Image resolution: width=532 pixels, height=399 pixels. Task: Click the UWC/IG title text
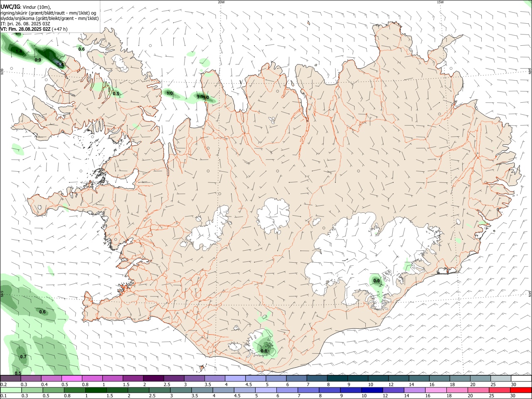(x=10, y=7)
